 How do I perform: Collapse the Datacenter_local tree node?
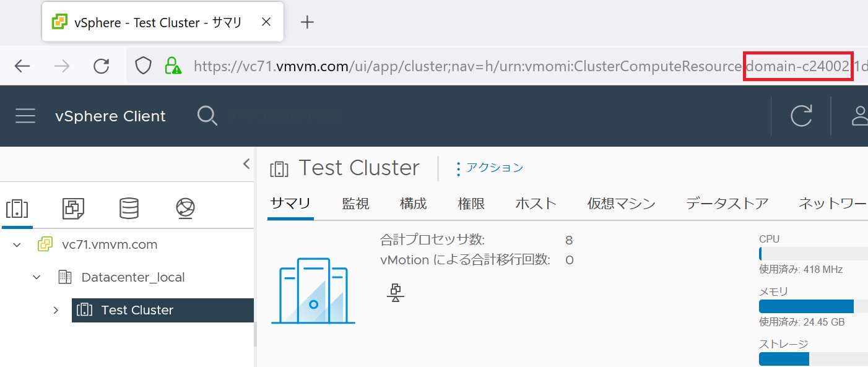coord(37,277)
